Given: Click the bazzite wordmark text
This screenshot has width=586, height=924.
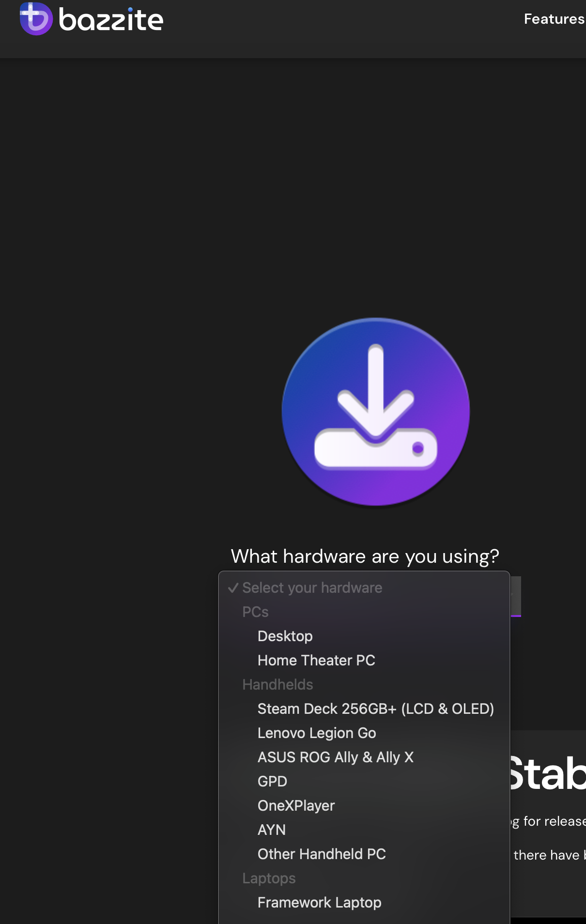Looking at the screenshot, I should click(x=111, y=20).
